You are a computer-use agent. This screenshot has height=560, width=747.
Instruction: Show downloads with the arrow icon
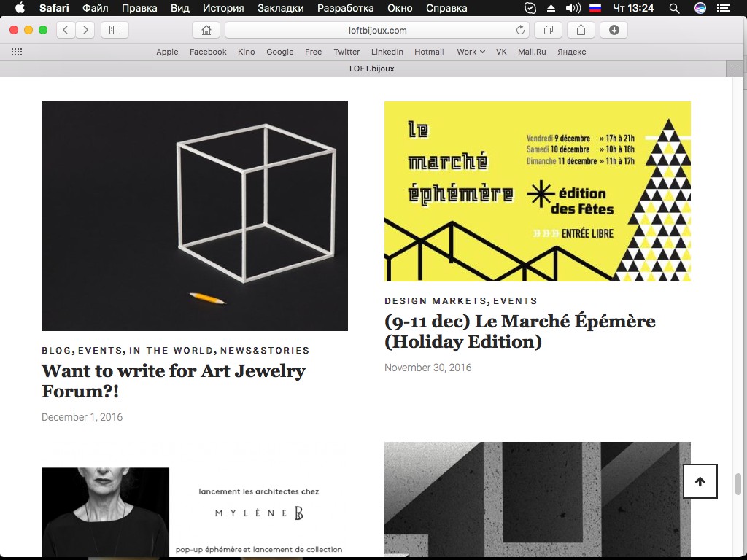tap(614, 30)
